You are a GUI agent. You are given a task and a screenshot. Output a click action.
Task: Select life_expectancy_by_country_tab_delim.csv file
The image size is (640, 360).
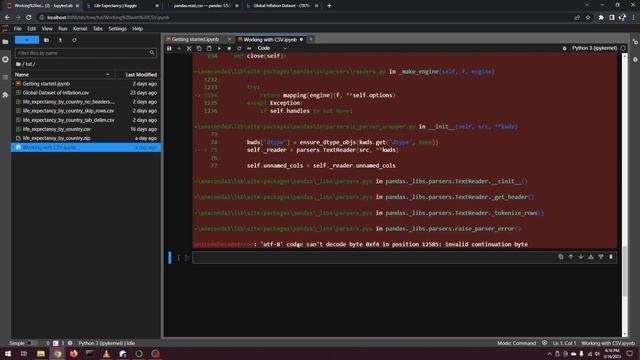[x=86, y=120]
